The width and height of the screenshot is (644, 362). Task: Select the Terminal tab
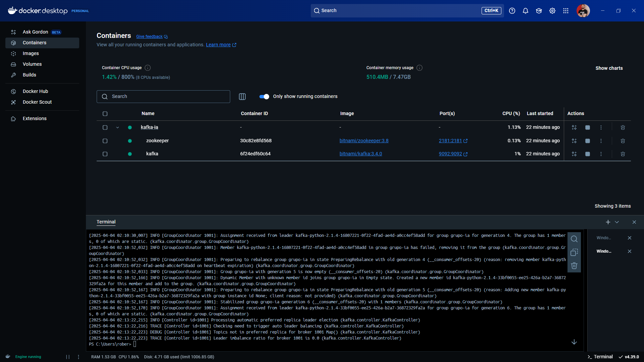tap(106, 222)
